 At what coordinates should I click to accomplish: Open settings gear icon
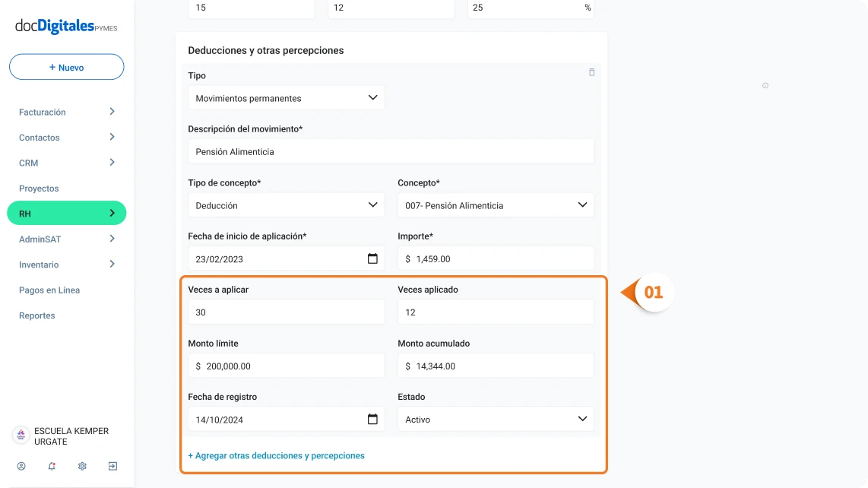click(x=83, y=467)
